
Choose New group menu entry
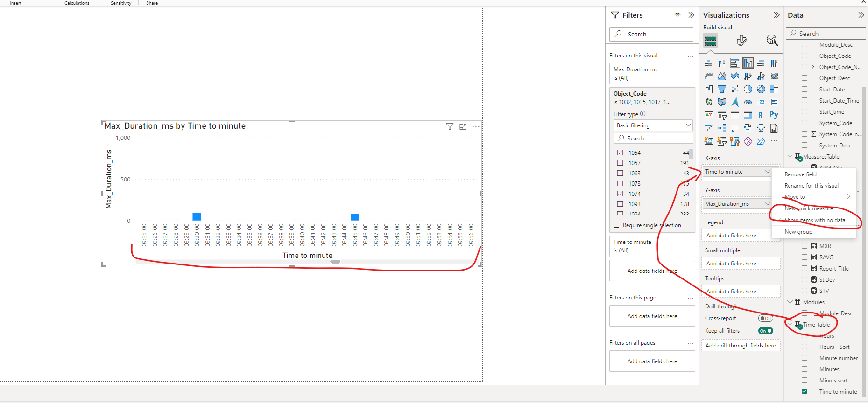(814, 232)
